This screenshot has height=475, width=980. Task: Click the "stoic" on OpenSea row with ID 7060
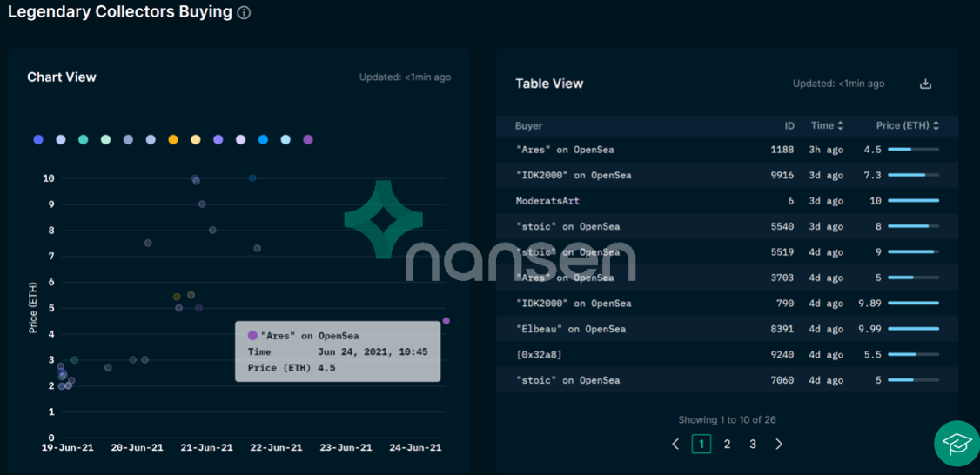(727, 380)
